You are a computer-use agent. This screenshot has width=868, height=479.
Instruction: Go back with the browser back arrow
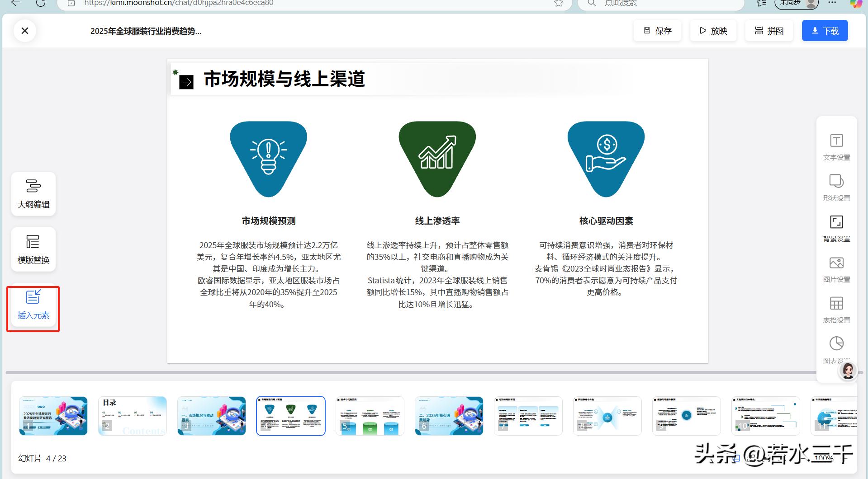pos(16,3)
